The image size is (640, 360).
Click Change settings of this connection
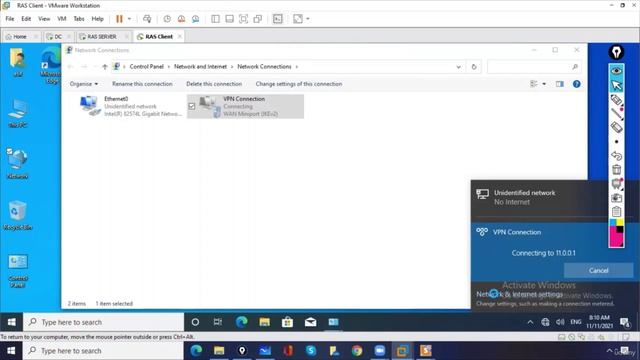299,84
